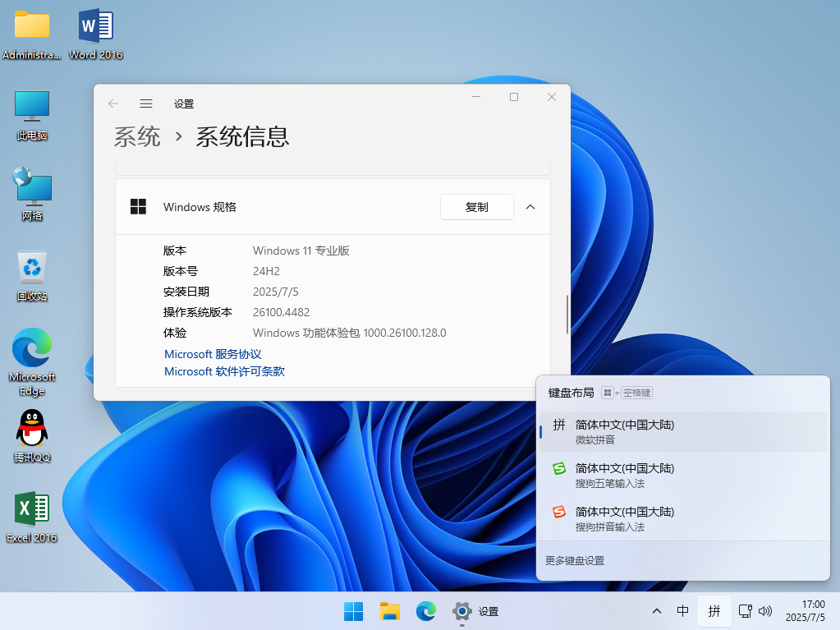Toggle the 中 Chinese/English mode indicator
Image resolution: width=840 pixels, height=630 pixels.
coord(682,611)
